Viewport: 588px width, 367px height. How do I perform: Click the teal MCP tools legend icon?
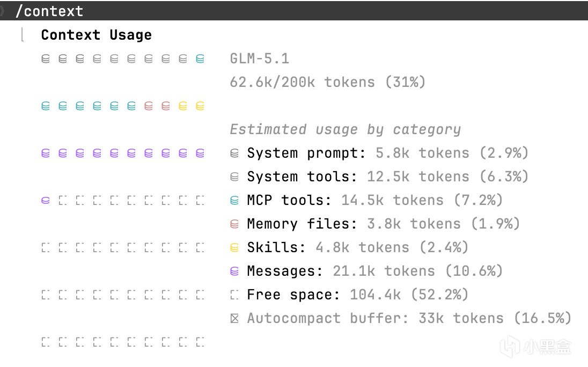[234, 201]
